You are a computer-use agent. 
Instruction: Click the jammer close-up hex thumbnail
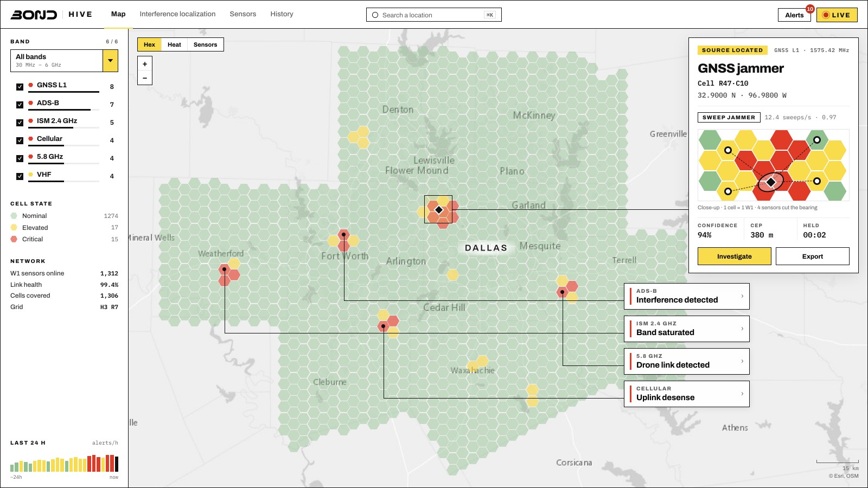coord(773,165)
